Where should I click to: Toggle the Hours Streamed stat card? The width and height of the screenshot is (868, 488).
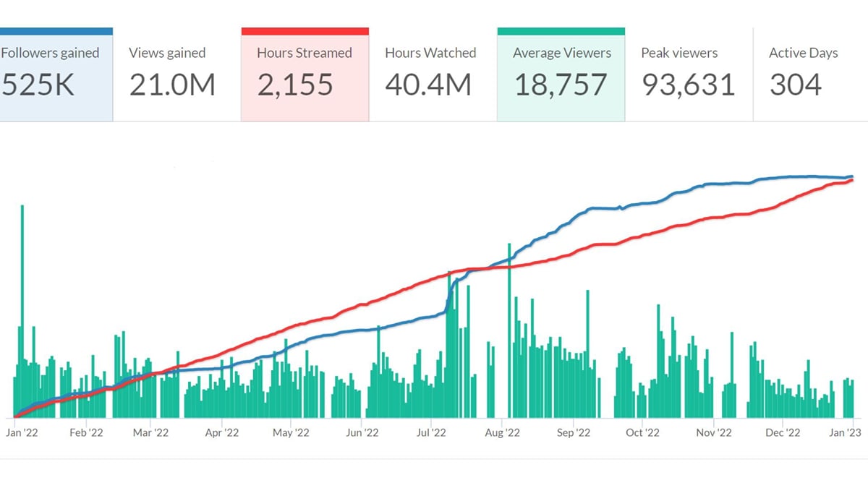coord(305,74)
